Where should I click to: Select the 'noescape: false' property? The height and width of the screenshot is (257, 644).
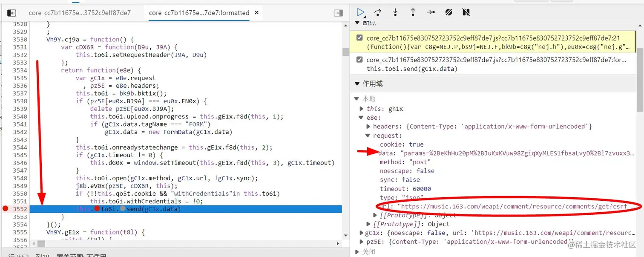pyautogui.click(x=407, y=171)
